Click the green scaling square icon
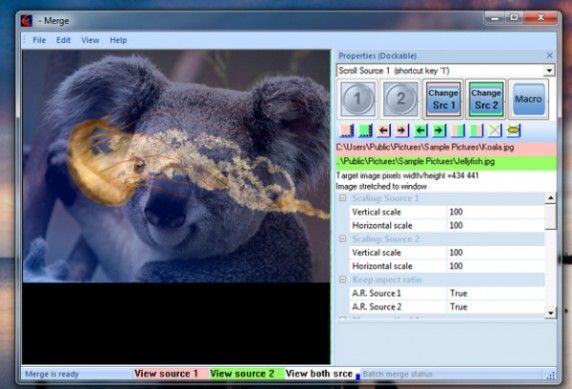The width and height of the screenshot is (572, 389). click(x=365, y=130)
